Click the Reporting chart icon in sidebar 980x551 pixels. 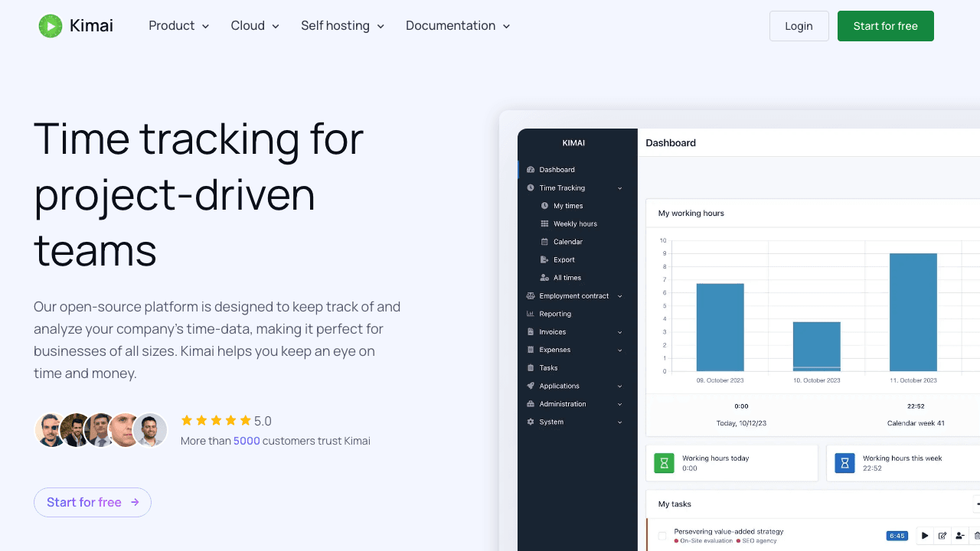tap(531, 314)
